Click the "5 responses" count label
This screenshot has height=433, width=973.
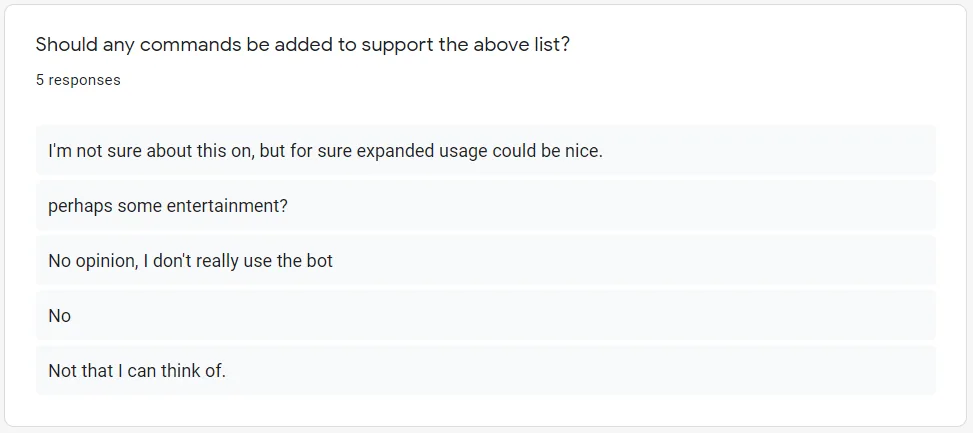pyautogui.click(x=78, y=80)
